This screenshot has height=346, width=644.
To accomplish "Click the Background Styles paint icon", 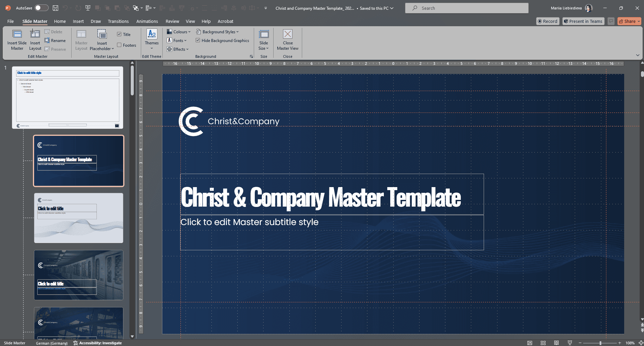I will click(x=198, y=32).
